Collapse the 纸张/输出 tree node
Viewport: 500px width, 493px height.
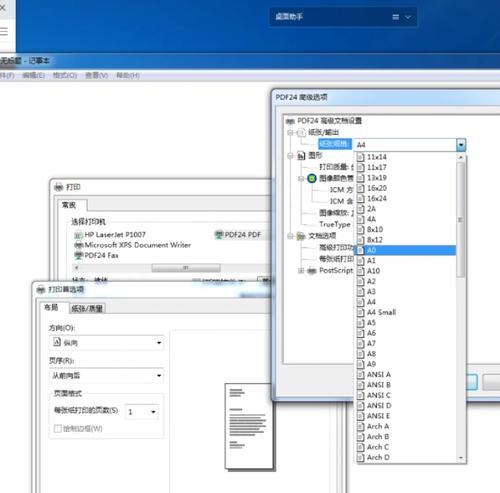click(290, 133)
